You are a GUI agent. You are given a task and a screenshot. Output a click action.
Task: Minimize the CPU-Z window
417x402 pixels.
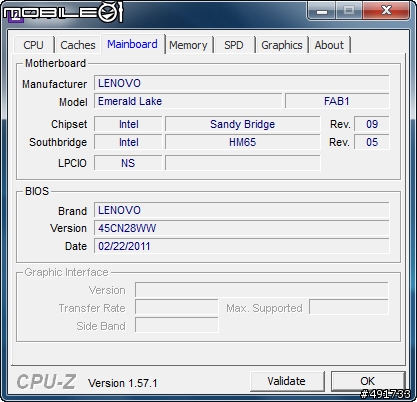point(322,11)
